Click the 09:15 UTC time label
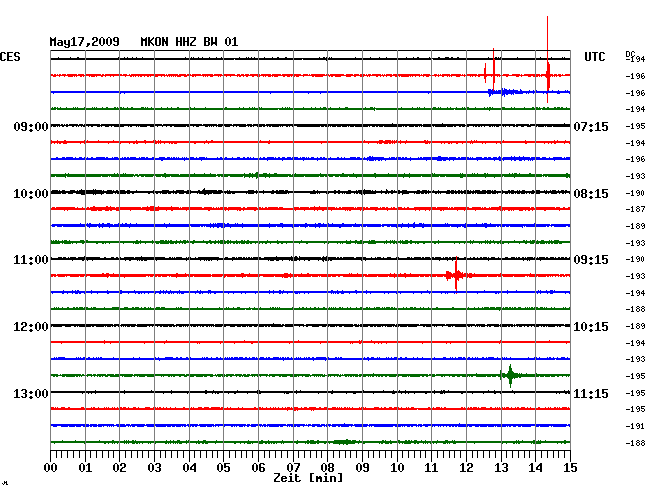Image resolution: width=650 pixels, height=494 pixels. pos(591,260)
